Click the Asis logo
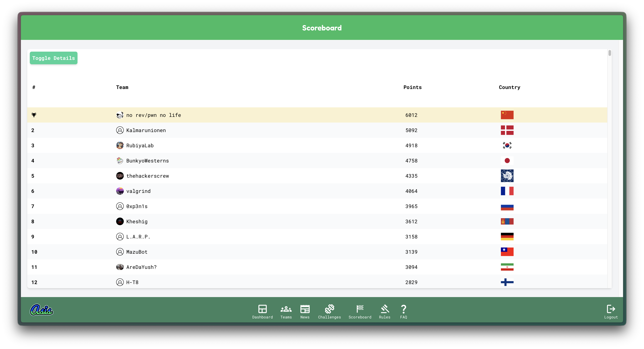Viewport: 644px width, 349px height. pos(42,310)
